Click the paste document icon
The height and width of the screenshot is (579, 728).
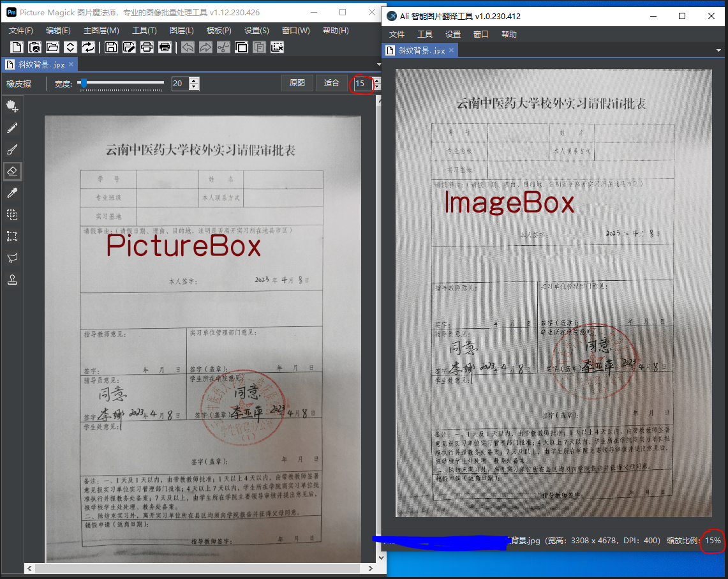(259, 47)
